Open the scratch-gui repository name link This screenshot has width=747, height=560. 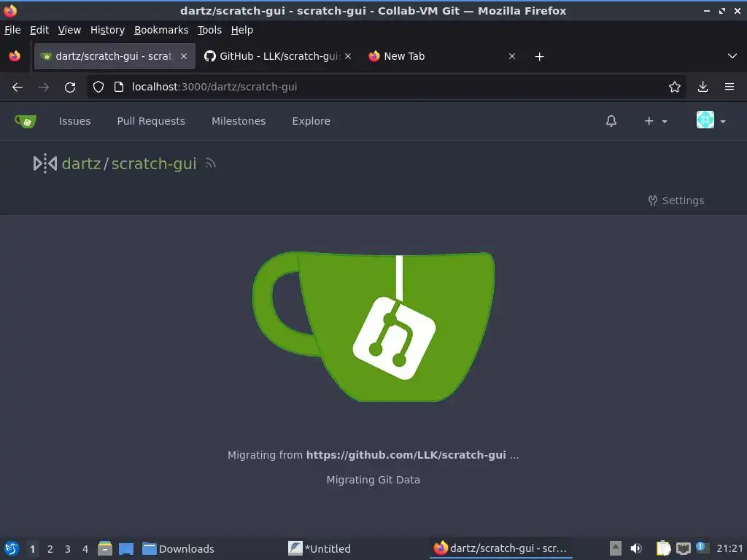pyautogui.click(x=154, y=164)
